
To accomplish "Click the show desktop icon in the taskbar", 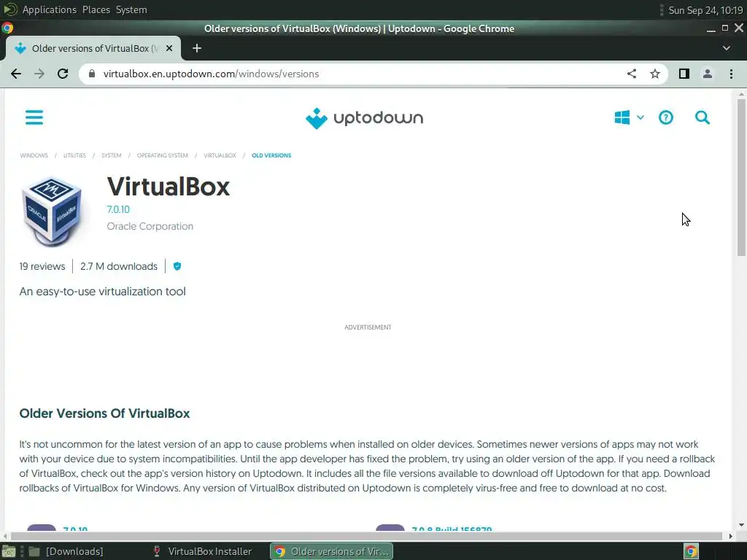I will click(x=9, y=551).
